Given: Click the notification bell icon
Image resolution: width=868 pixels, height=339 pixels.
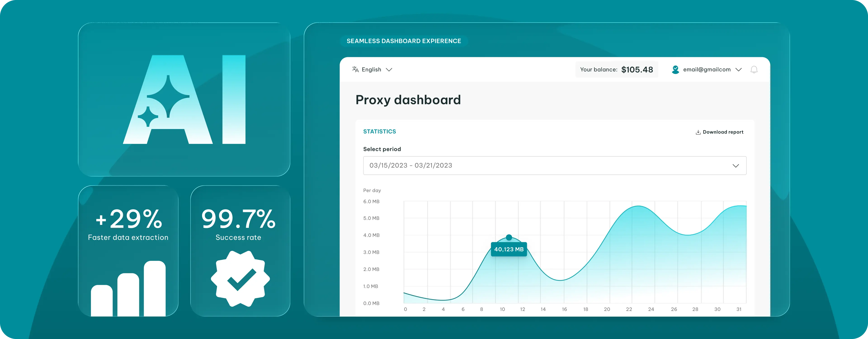Looking at the screenshot, I should point(754,70).
